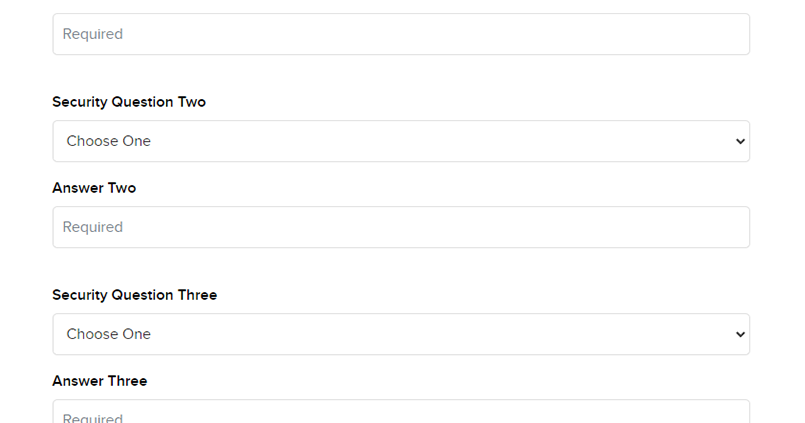The width and height of the screenshot is (805, 423).
Task: Open the Security Question Three dropdown
Action: pyautogui.click(x=400, y=334)
